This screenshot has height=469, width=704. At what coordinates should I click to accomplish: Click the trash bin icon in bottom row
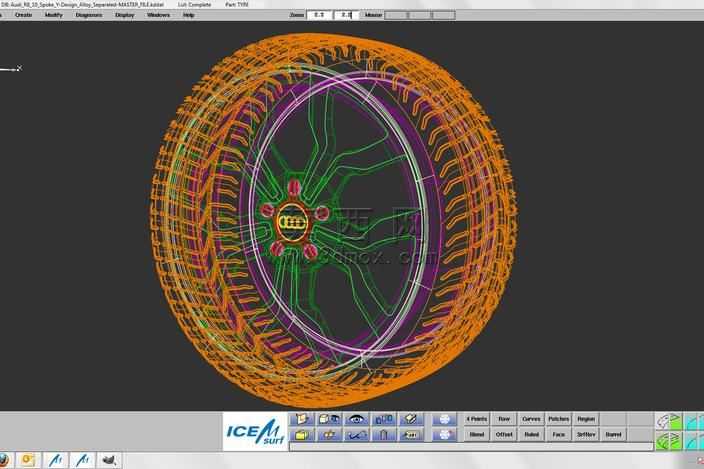click(384, 434)
